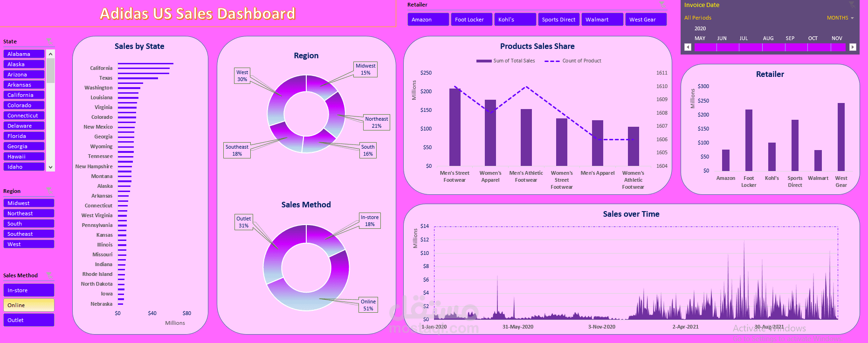Click the timeline's right scroll arrow
The width and height of the screenshot is (868, 343).
click(x=853, y=47)
